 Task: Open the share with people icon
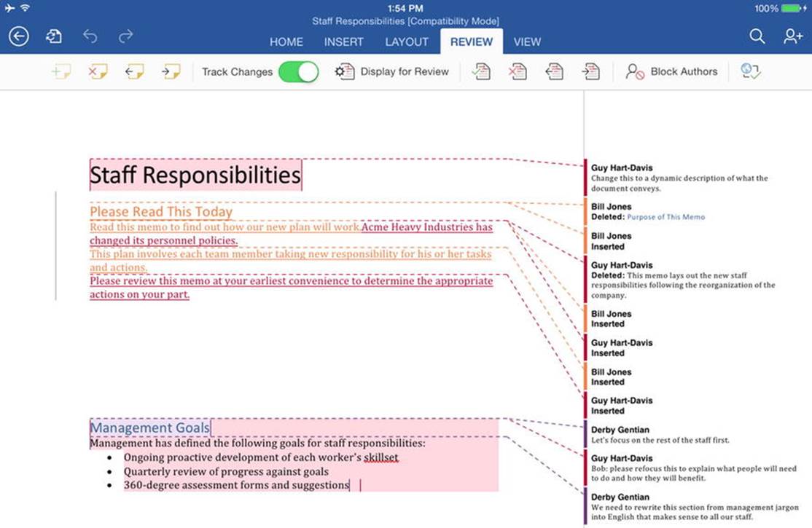pyautogui.click(x=793, y=36)
